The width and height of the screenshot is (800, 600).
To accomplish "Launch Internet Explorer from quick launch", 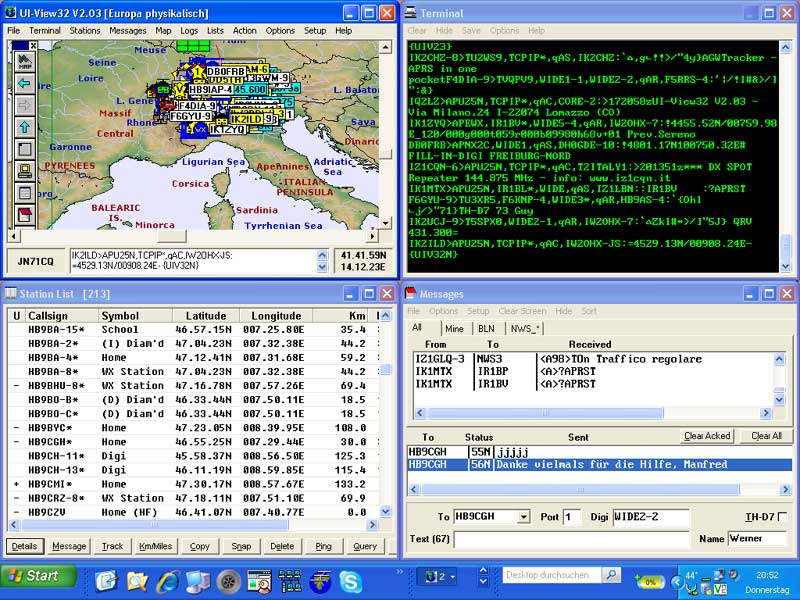I will click(x=168, y=581).
